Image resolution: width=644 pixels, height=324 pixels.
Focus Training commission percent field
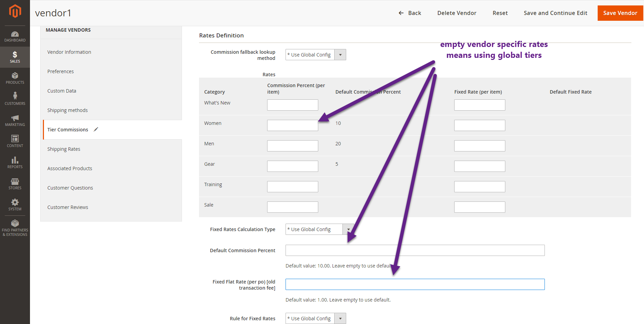[292, 187]
